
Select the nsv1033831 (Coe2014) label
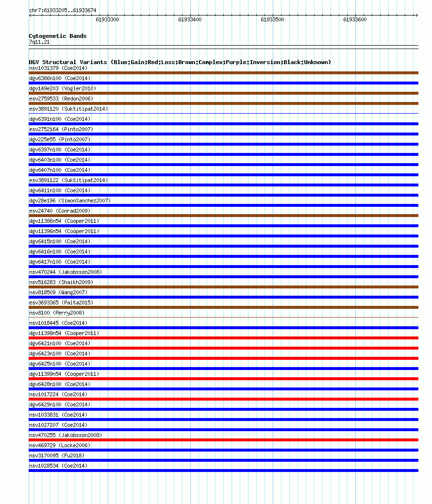(x=58, y=415)
